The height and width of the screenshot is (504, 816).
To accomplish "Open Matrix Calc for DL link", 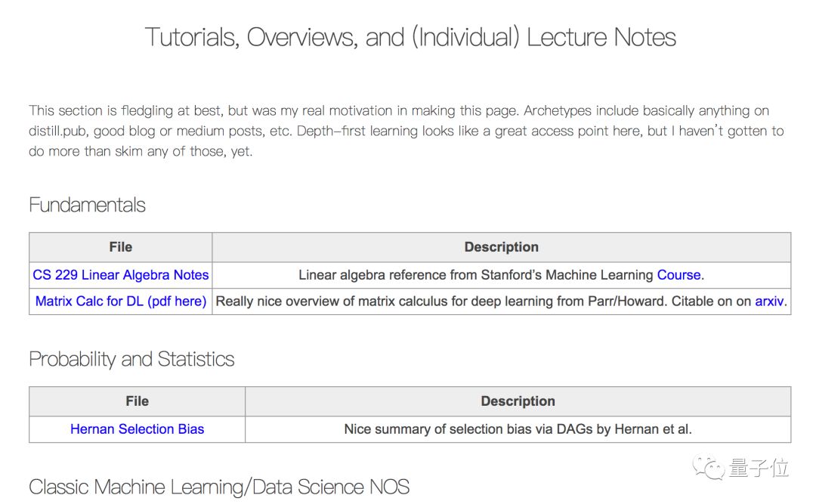I will (121, 301).
